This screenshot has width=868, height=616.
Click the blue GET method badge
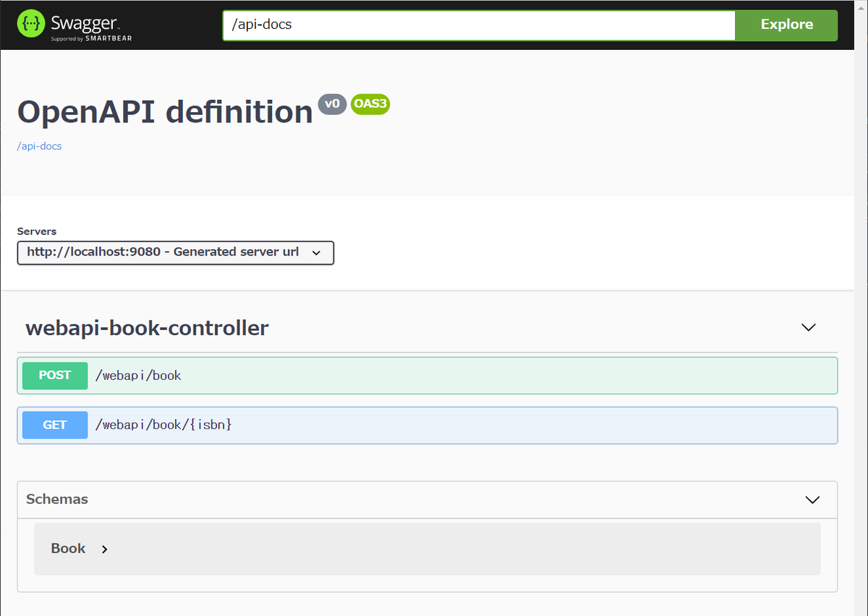[x=55, y=426]
